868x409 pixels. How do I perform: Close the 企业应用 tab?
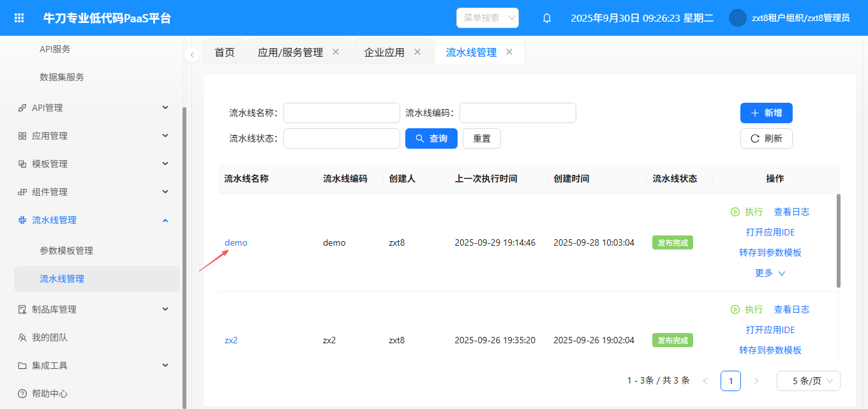pos(417,52)
